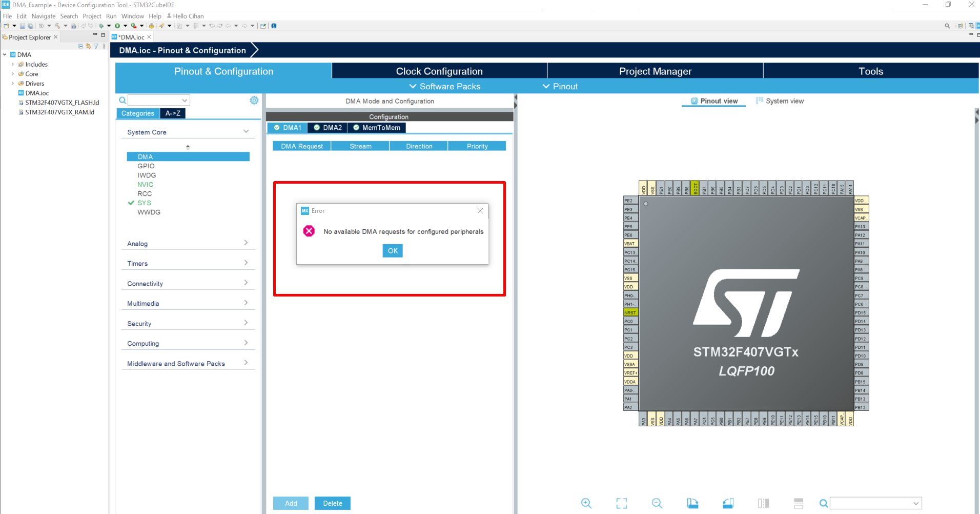Switch to the Clock Configuration tab

pos(439,71)
